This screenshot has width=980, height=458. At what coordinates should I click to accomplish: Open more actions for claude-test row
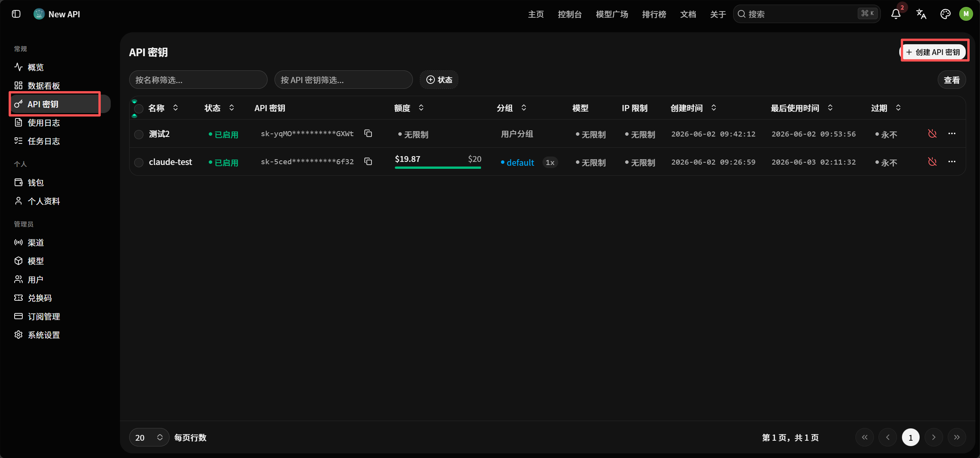tap(952, 162)
